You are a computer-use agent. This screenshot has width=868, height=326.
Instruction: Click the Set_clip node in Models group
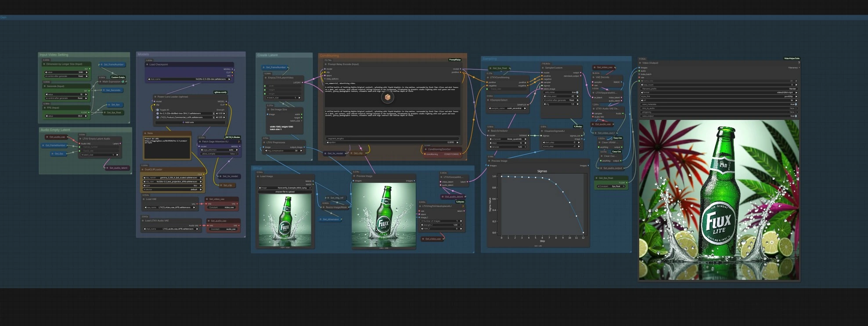pyautogui.click(x=226, y=185)
